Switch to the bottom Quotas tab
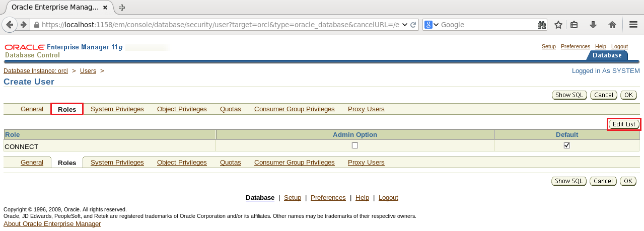Viewport: 644px width, 231px height. pyautogui.click(x=231, y=162)
